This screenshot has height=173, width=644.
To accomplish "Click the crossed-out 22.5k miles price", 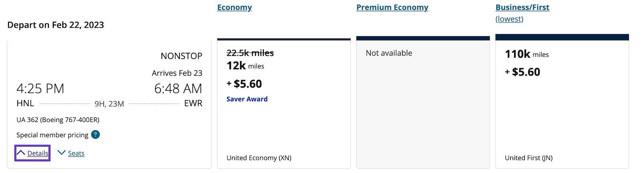I will coord(250,53).
